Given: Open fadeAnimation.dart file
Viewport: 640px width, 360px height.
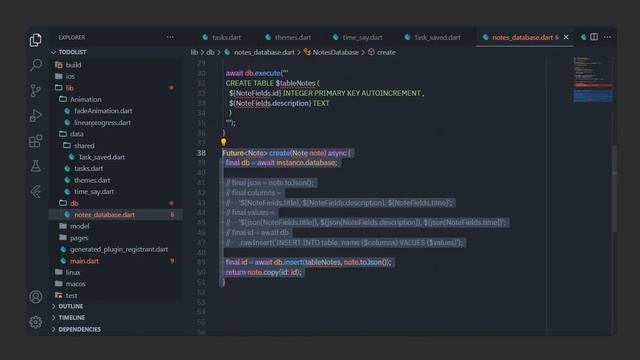Looking at the screenshot, I should [103, 111].
